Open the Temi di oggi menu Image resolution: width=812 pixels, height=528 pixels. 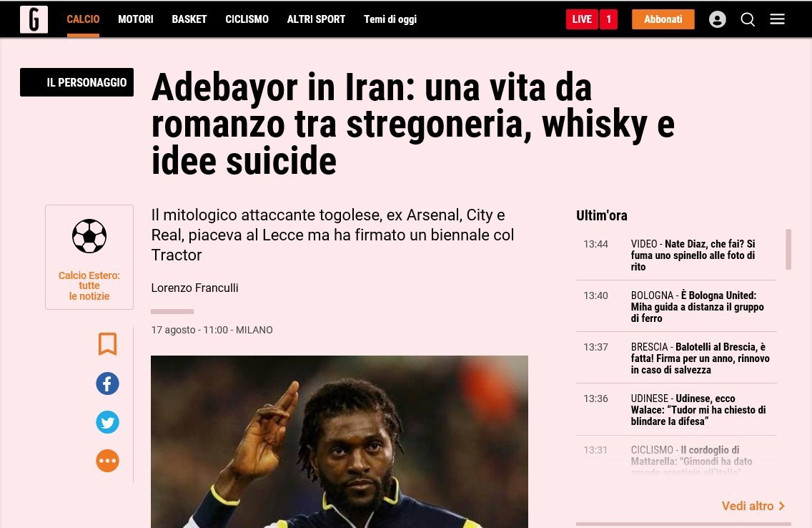tap(390, 19)
